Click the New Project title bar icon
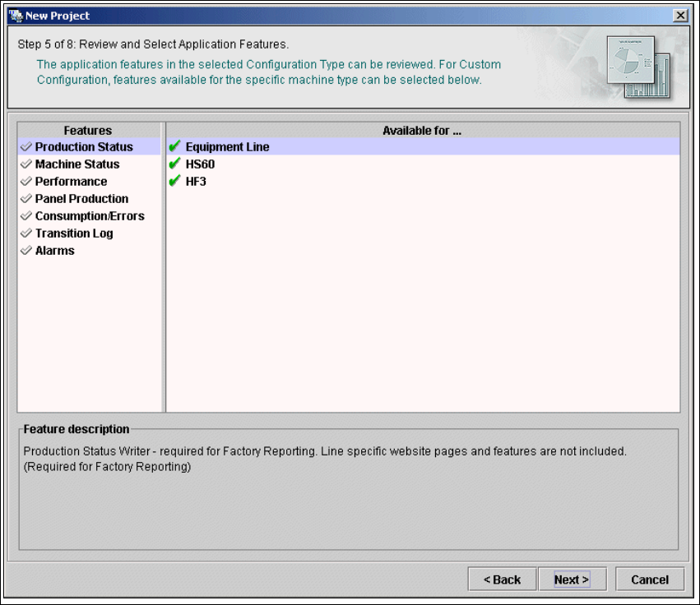Screen dimensions: 700x605 [16, 16]
